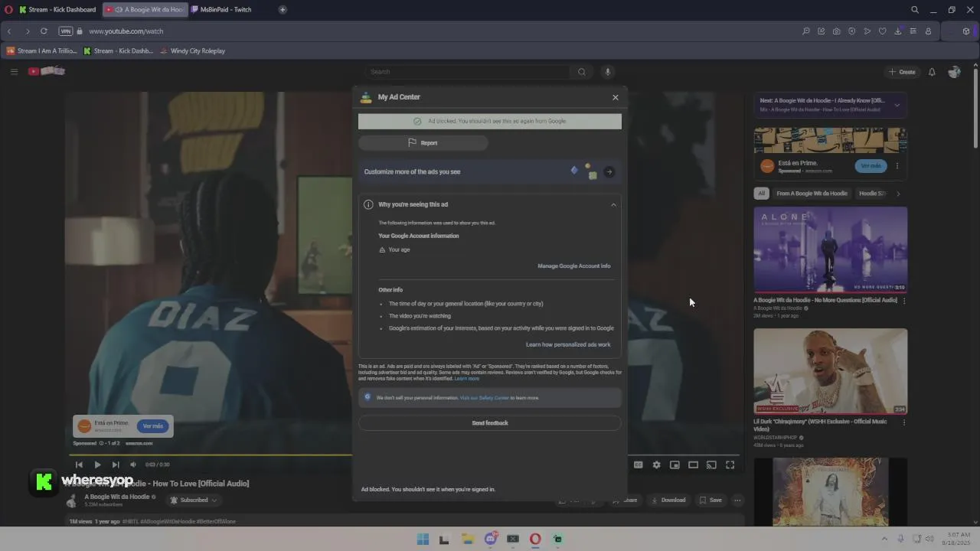Go to YouTube home via logo
This screenshot has width=980, height=551.
pyautogui.click(x=47, y=71)
